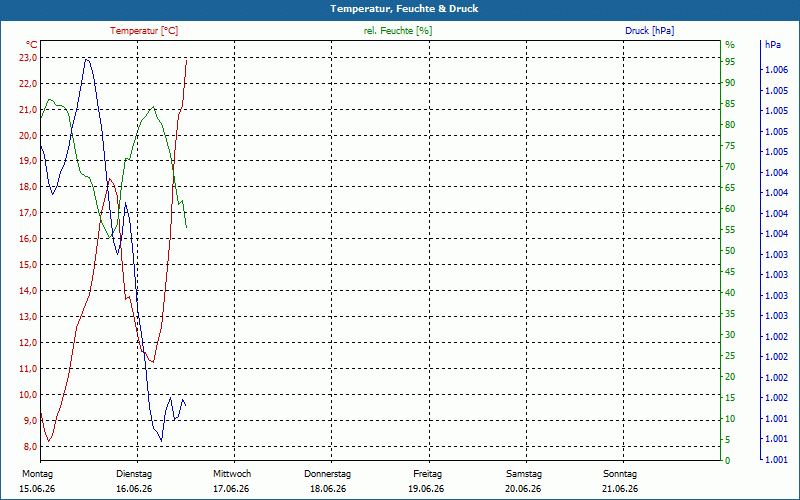The width and height of the screenshot is (800, 500).
Task: Click the °C unit label above temperature axis
Action: point(32,44)
